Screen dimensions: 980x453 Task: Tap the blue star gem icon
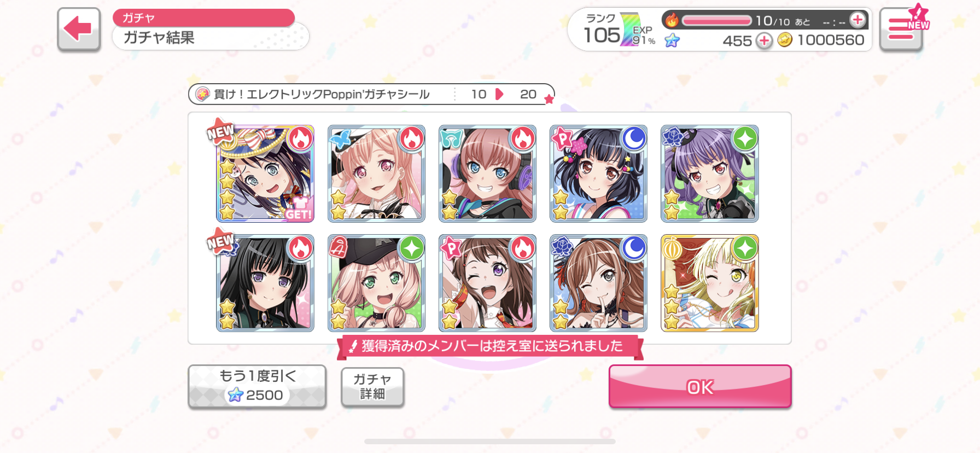tap(672, 40)
